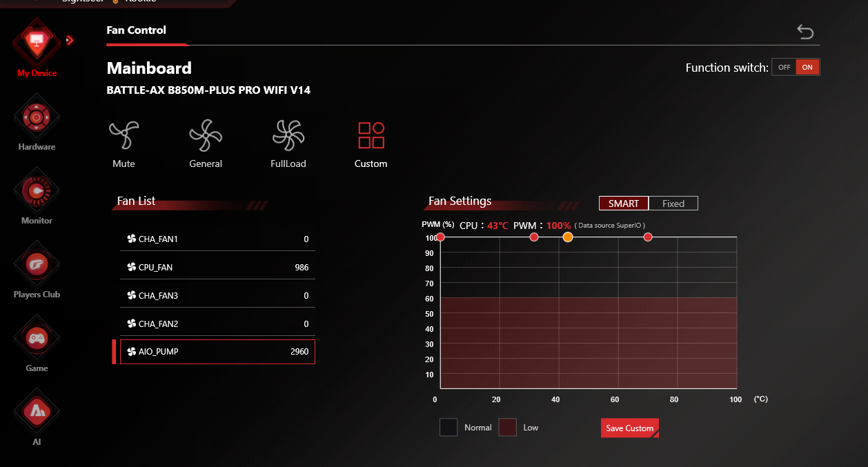Click the CPU_FAN fan icon

[x=132, y=267]
